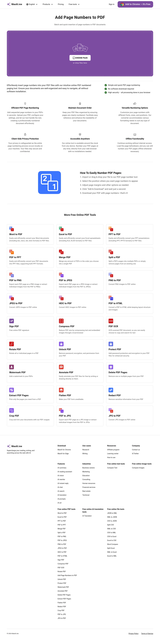Open Real estate industry link
160x644 pixels.
[86, 491]
